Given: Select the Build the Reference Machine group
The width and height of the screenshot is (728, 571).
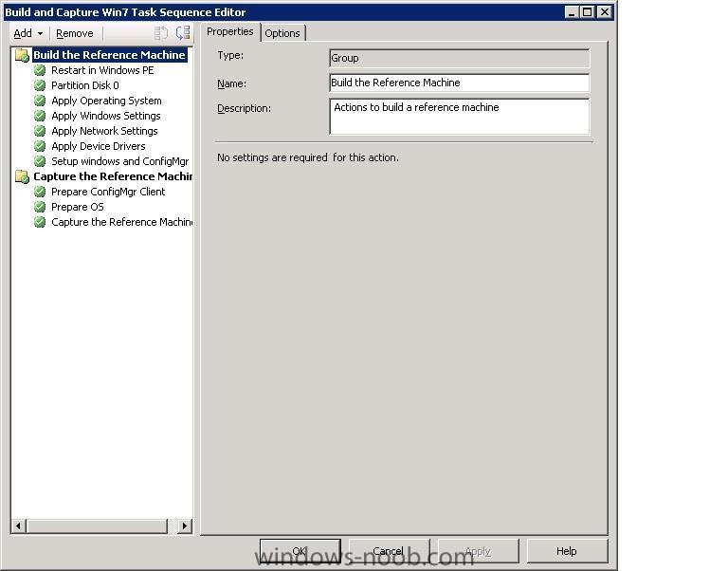Looking at the screenshot, I should (x=110, y=55).
